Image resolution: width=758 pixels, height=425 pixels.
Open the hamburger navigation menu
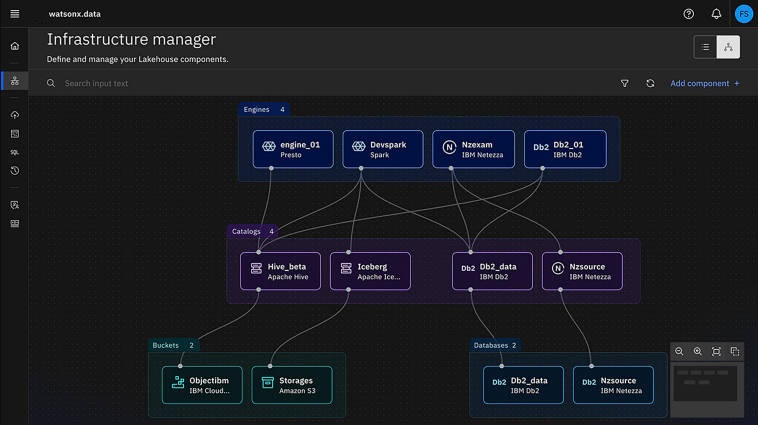[x=15, y=14]
